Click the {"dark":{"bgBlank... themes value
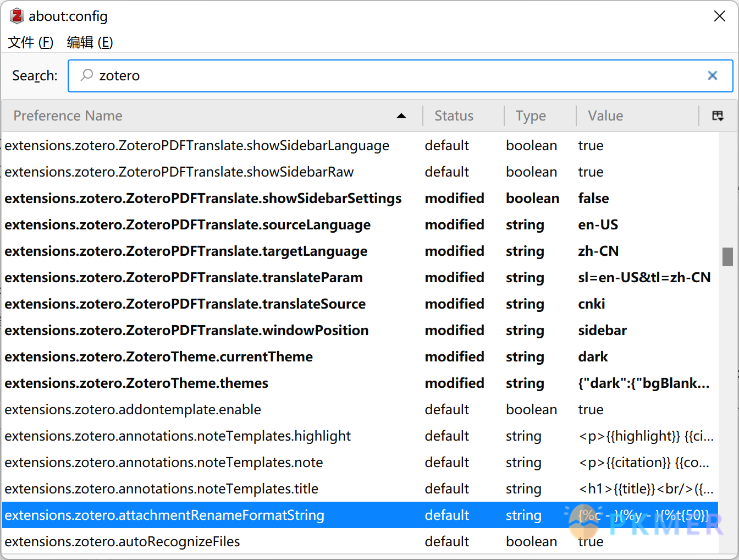The height and width of the screenshot is (560, 739). 644,383
